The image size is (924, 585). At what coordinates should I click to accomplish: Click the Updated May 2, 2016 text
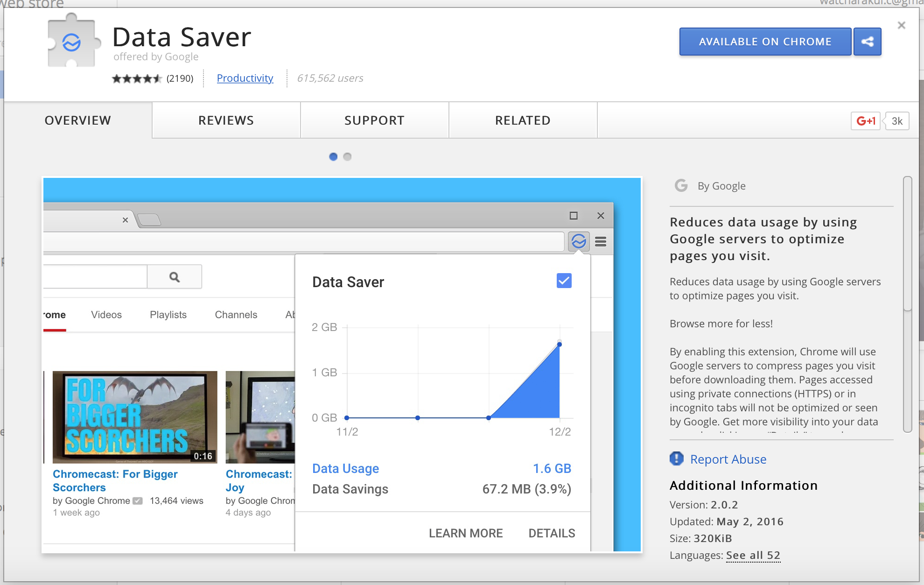click(727, 522)
